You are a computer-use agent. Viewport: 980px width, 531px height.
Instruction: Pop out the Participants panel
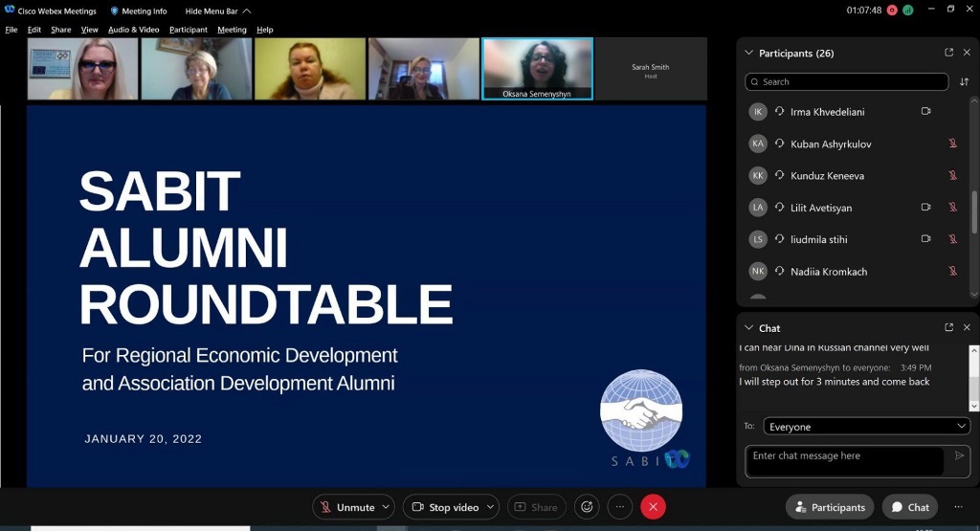948,53
